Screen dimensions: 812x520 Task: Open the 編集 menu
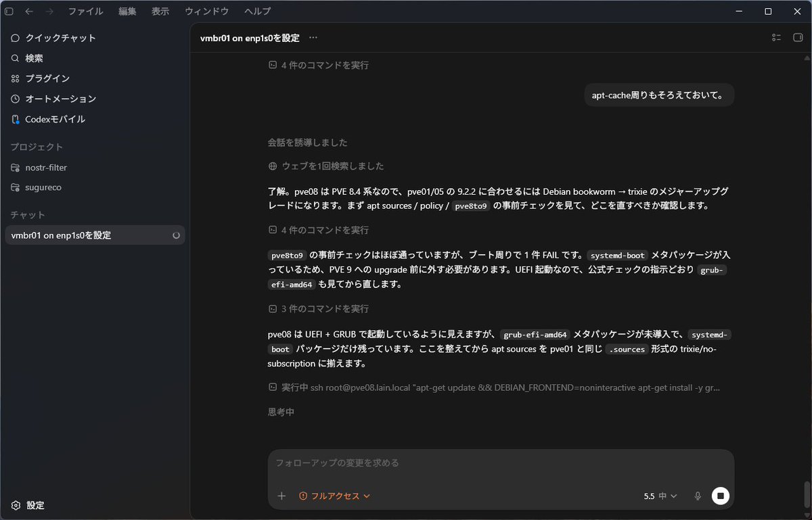(127, 11)
